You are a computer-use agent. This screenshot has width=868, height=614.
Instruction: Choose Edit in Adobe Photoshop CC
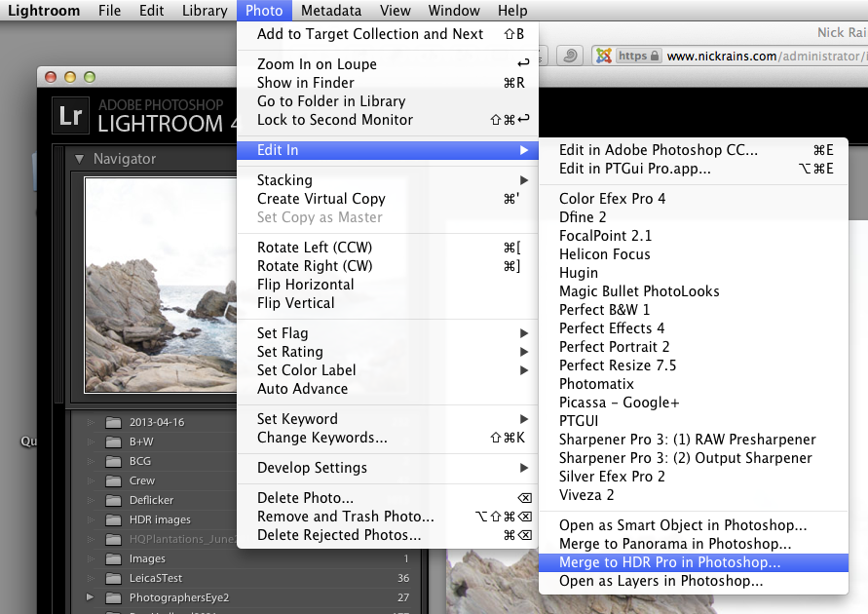click(x=694, y=150)
